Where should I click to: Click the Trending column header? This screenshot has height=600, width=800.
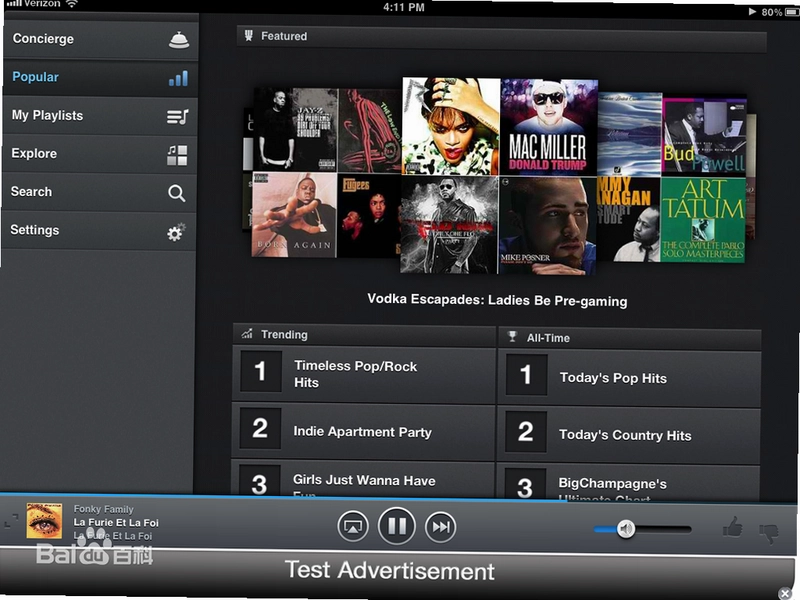pos(364,335)
